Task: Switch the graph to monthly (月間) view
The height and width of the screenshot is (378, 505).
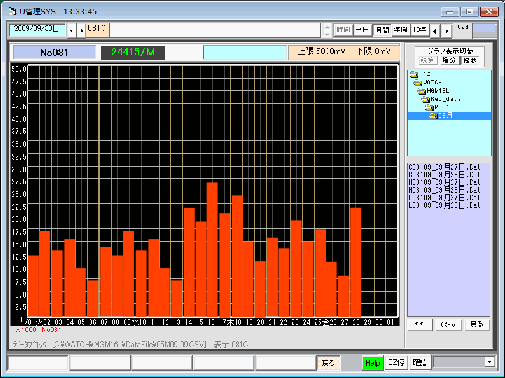Action: 382,30
